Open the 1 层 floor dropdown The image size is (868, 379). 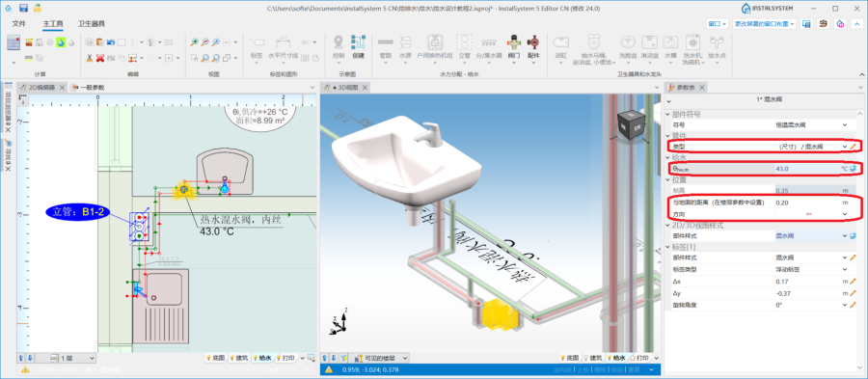66,358
